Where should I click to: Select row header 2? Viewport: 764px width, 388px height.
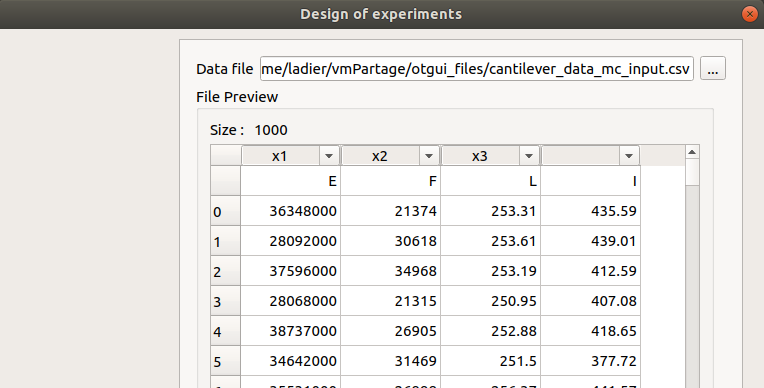coord(226,271)
